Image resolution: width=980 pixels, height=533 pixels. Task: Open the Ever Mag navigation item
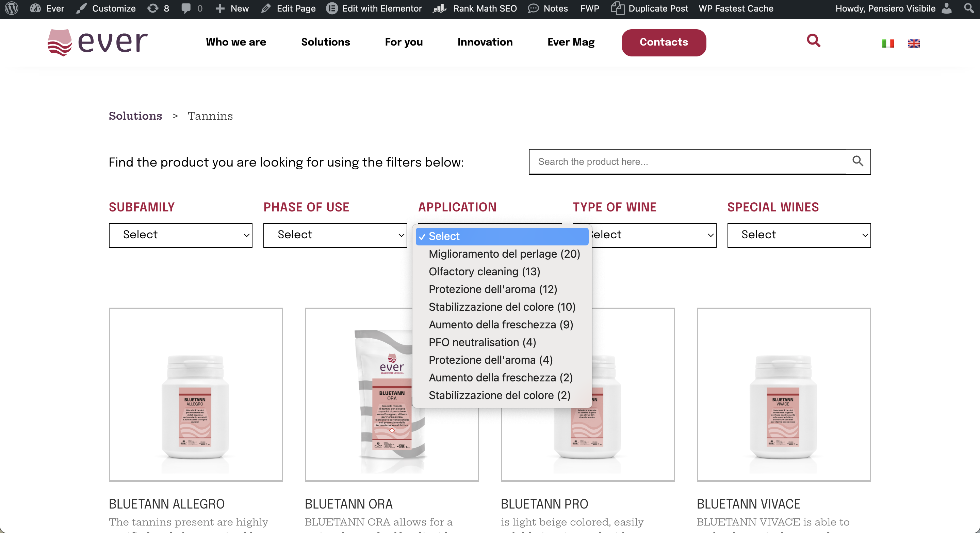point(571,42)
